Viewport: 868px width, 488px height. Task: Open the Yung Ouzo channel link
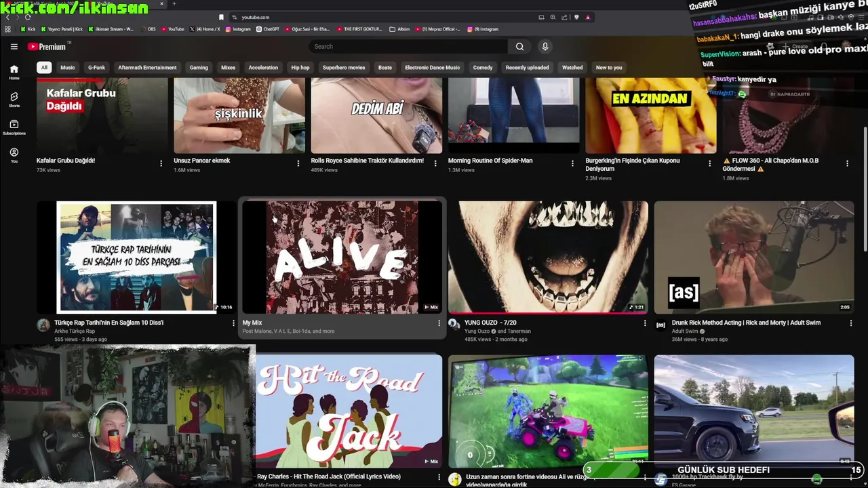(x=477, y=331)
